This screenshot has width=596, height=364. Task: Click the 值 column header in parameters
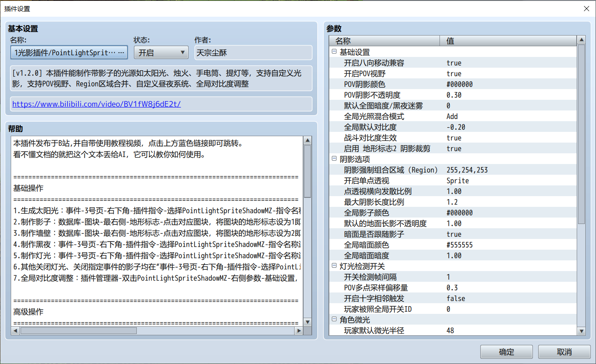point(509,41)
